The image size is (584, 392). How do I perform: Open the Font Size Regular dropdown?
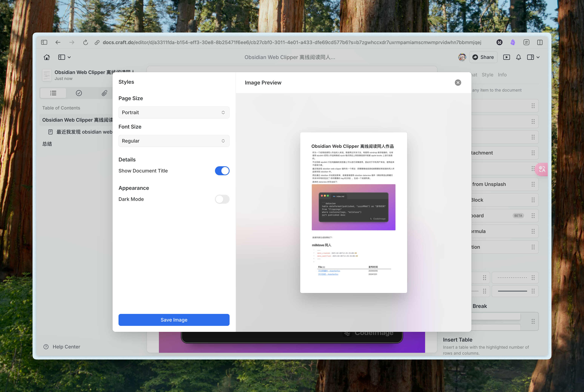click(174, 141)
